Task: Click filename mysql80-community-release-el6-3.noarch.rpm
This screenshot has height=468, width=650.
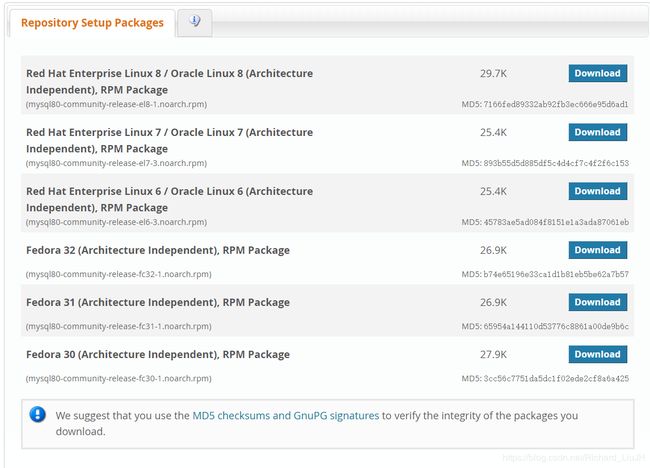Action: (116, 222)
